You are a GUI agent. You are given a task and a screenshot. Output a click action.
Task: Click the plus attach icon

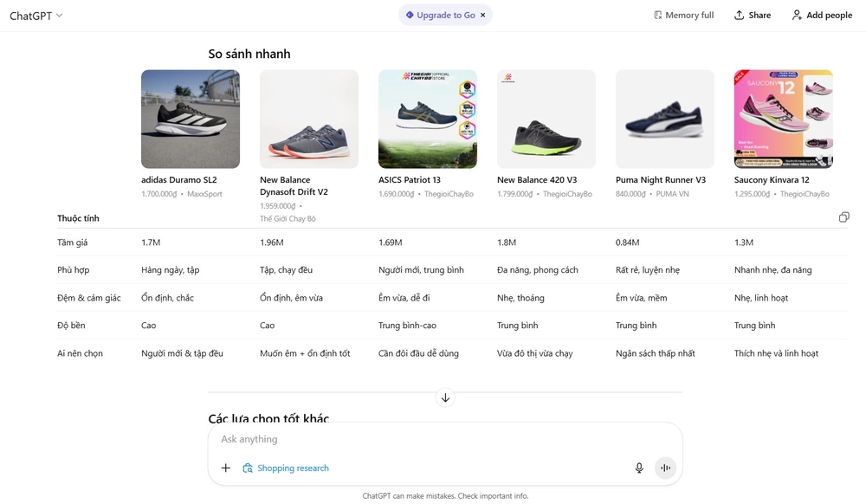click(225, 468)
